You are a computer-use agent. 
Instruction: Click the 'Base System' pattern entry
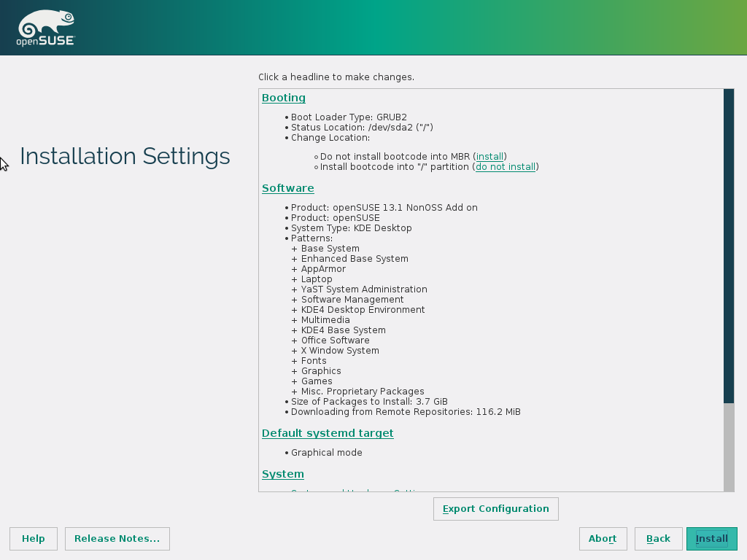pyautogui.click(x=330, y=249)
